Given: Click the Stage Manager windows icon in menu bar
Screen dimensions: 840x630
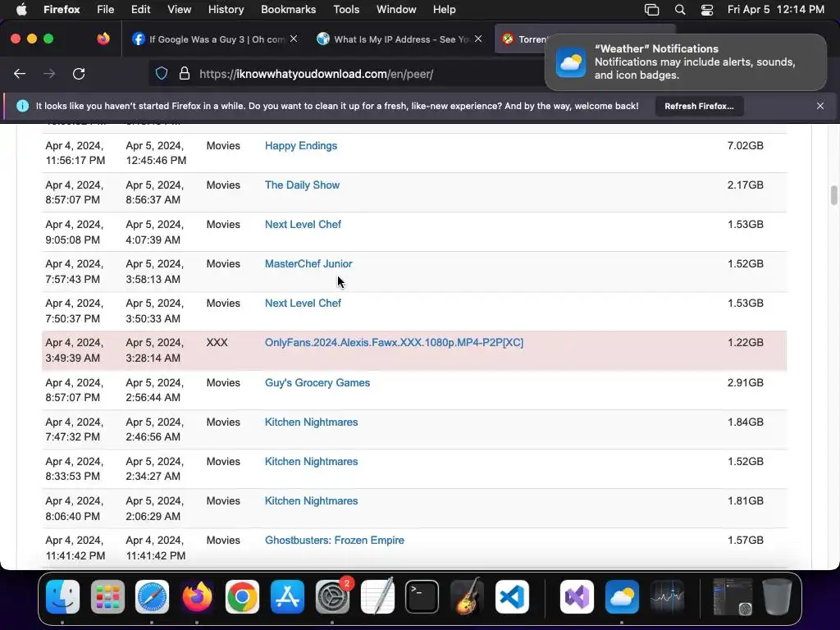Looking at the screenshot, I should tap(651, 9).
